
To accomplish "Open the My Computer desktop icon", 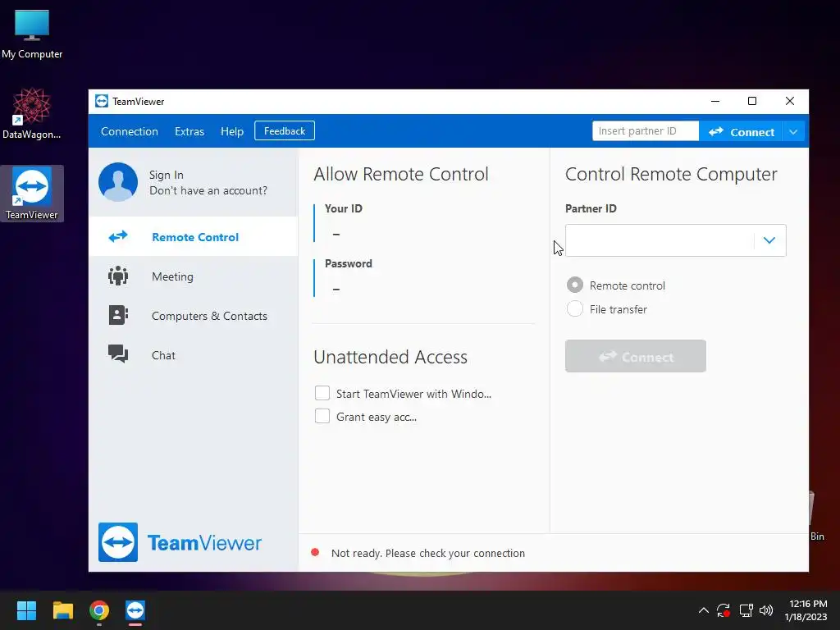I will (32, 34).
